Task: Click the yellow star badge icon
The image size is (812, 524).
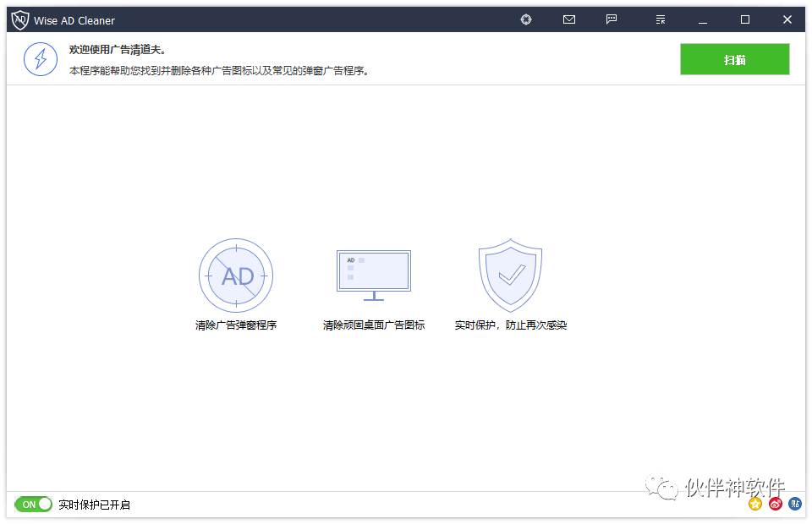Action: pos(755,504)
